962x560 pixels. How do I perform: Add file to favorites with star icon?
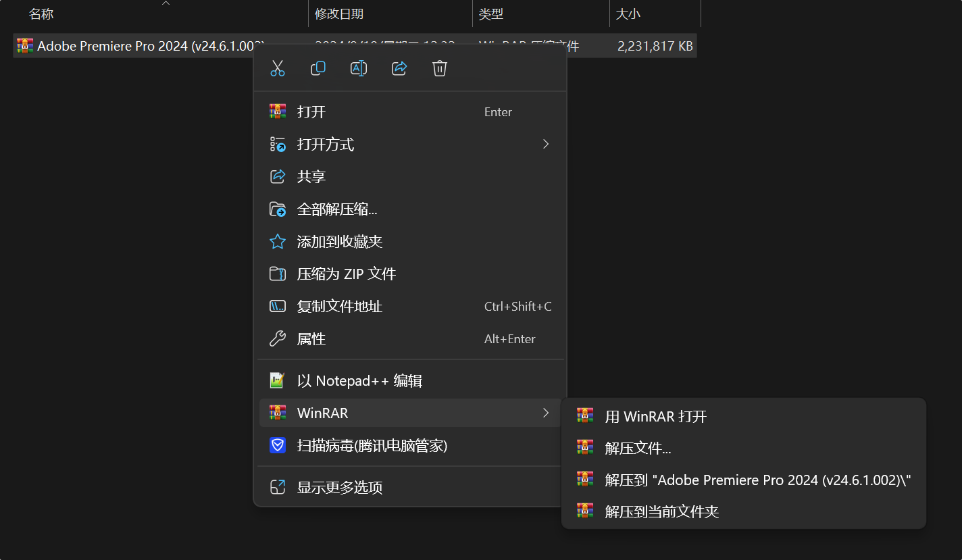pyautogui.click(x=278, y=242)
